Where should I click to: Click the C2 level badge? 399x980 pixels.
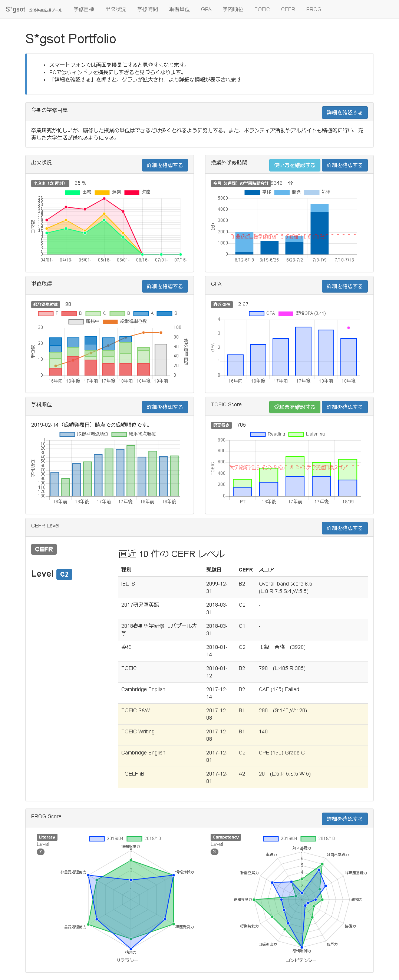(x=64, y=574)
